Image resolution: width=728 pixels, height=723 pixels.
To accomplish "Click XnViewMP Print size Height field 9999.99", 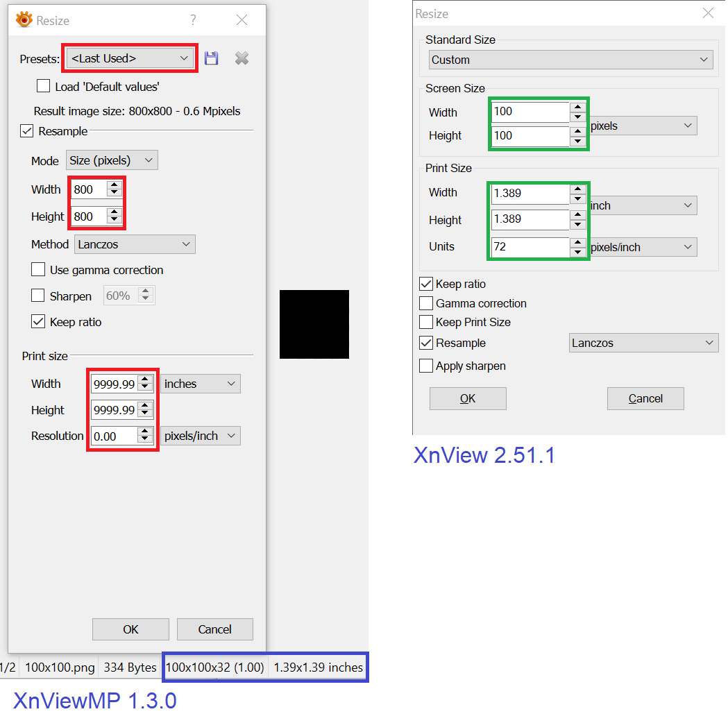I will [115, 410].
